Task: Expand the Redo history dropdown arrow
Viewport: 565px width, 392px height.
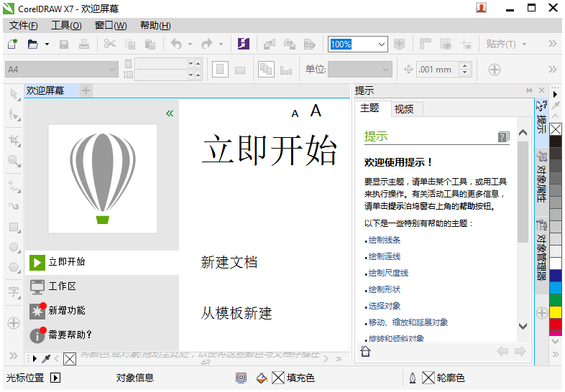Action: tap(221, 45)
